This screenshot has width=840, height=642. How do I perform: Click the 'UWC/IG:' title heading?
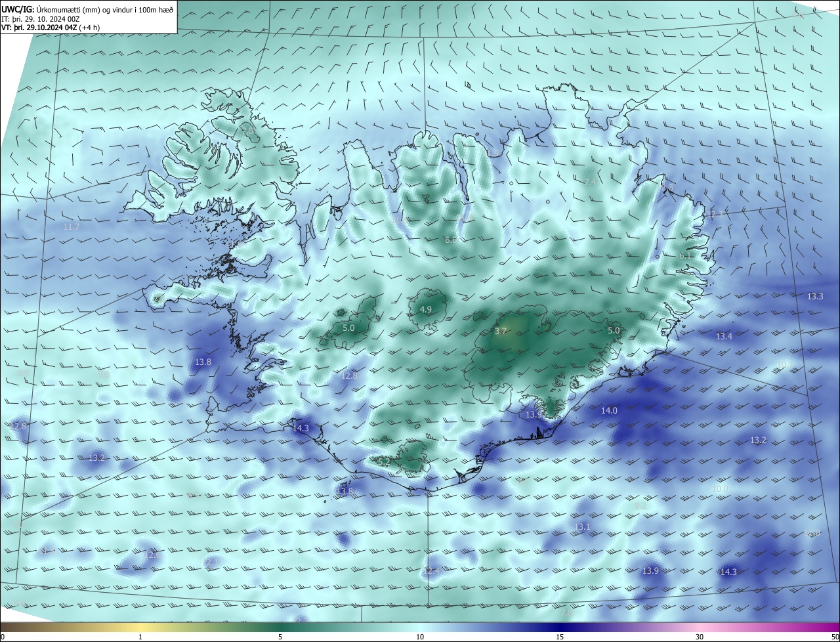[x=18, y=9]
